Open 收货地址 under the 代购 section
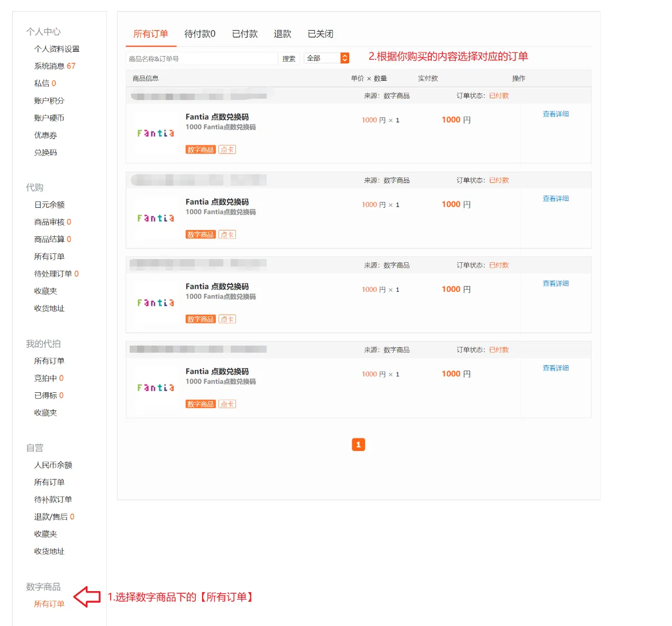The image size is (672, 626). 49,308
